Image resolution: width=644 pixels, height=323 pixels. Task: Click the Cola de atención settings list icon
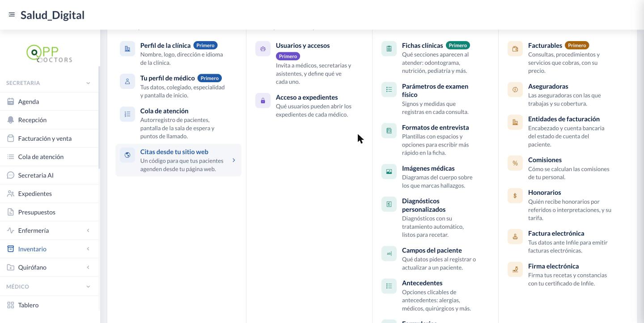click(127, 114)
